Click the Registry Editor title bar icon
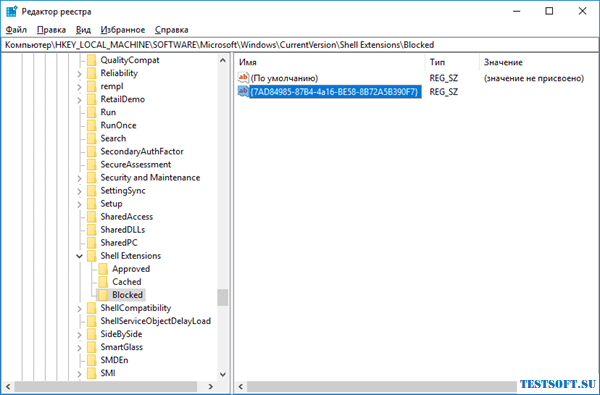The height and width of the screenshot is (395, 600). [11, 11]
